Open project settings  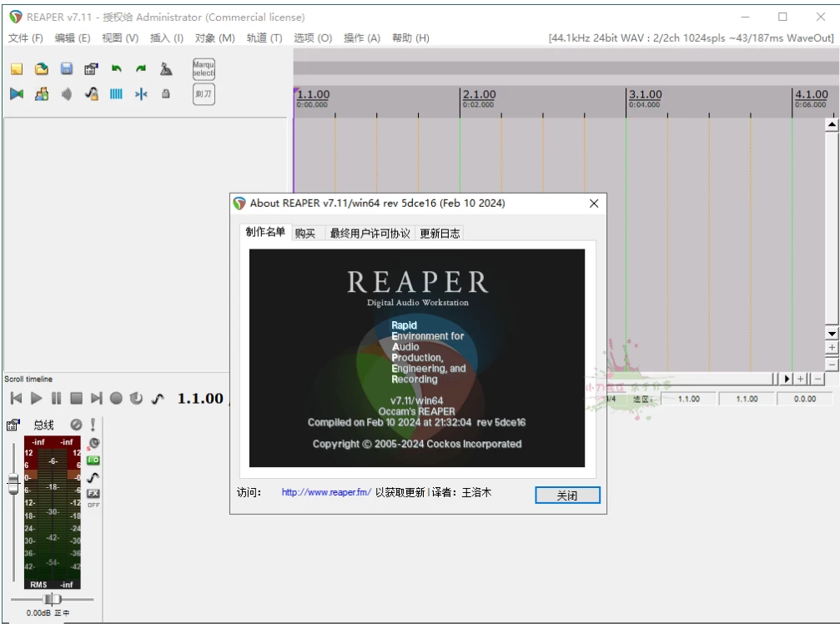(90, 69)
